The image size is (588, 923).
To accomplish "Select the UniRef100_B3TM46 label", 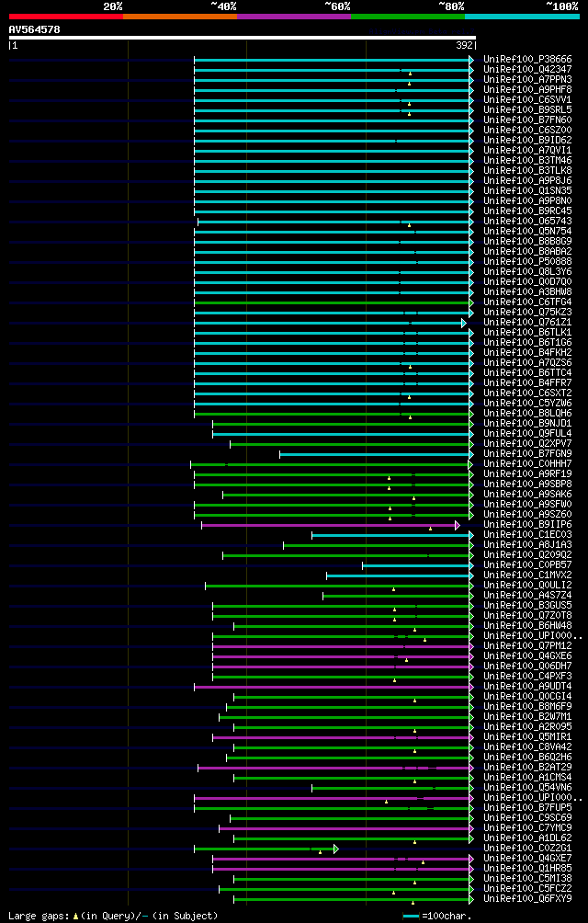I will coord(527,160).
